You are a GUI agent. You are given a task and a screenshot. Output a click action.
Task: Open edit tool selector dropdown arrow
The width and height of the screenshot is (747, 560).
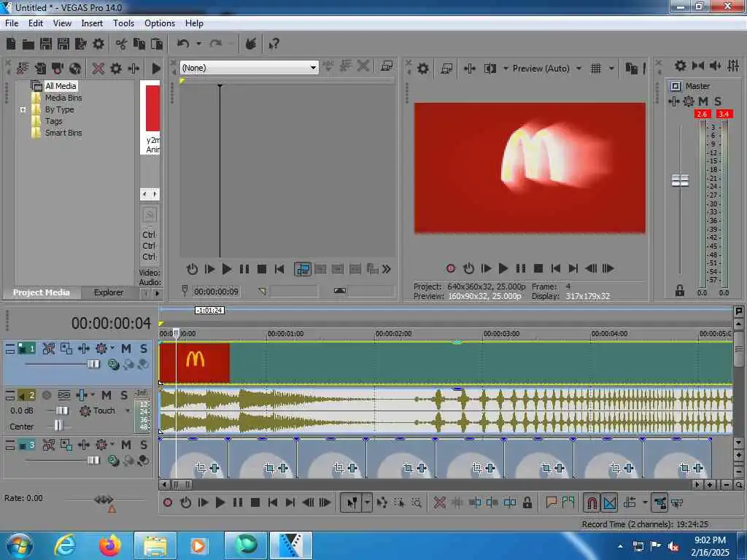[x=368, y=502]
